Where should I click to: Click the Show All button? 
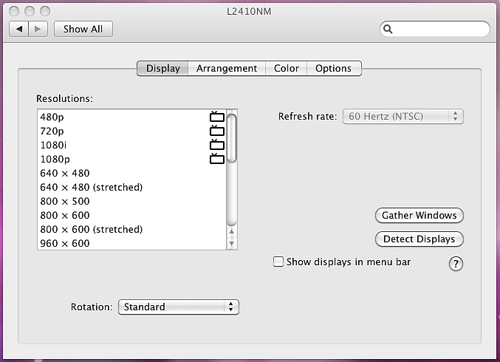83,29
